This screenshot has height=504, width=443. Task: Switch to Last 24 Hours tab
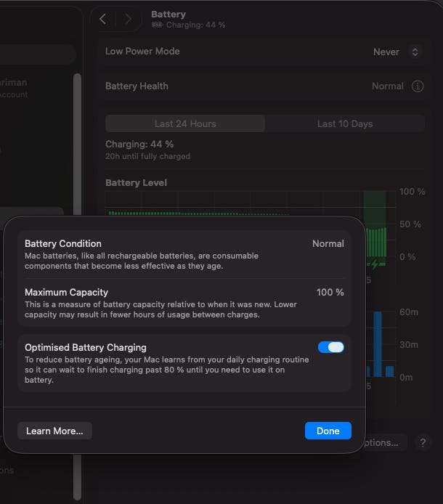(x=185, y=123)
